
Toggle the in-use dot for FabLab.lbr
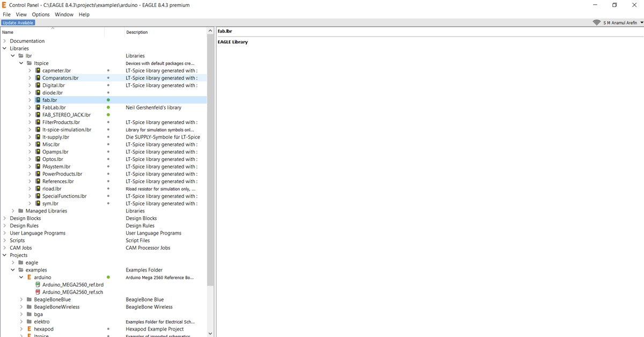pos(108,107)
